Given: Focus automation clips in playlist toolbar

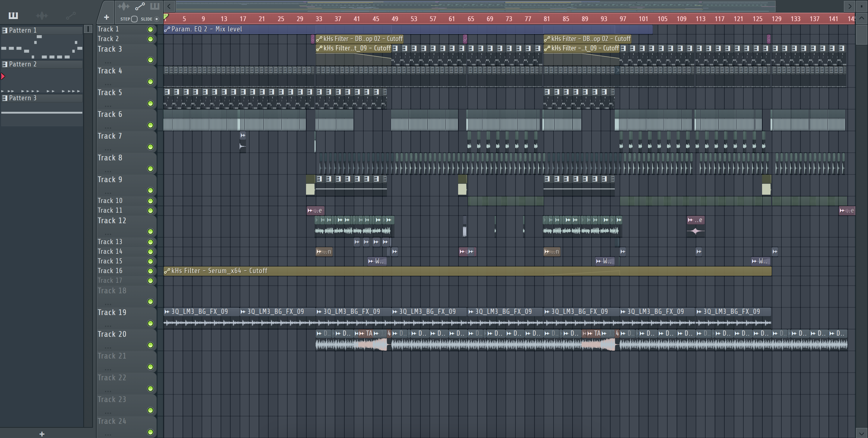Looking at the screenshot, I should click(x=140, y=6).
